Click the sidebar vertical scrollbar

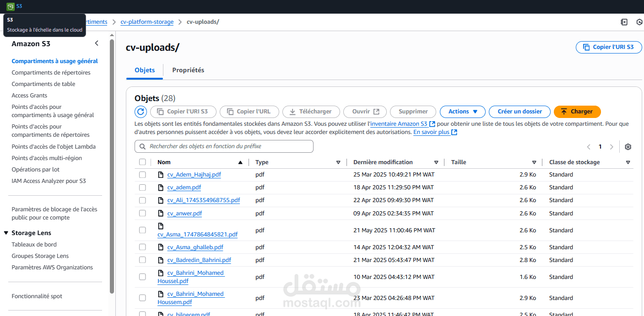(112, 166)
